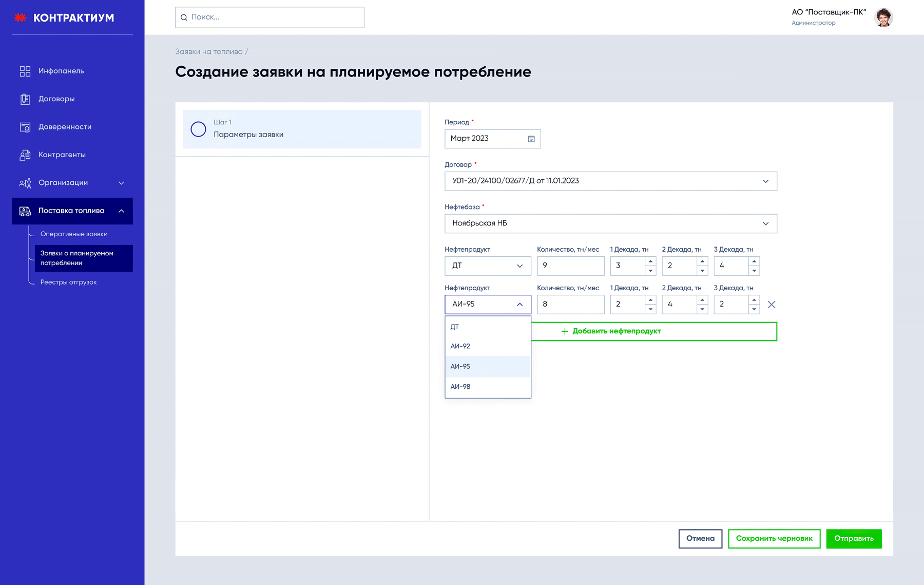924x585 pixels.
Task: Click the Контрактиум logo icon
Action: (21, 18)
